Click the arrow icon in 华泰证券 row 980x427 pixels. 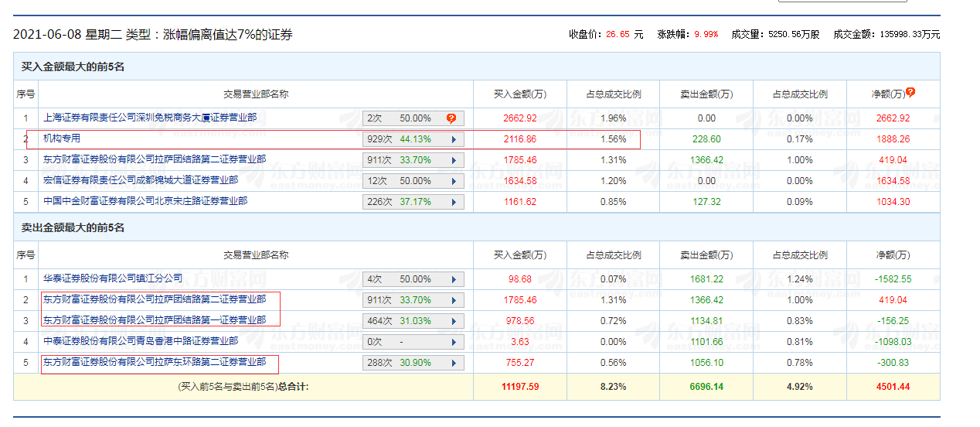(453, 279)
